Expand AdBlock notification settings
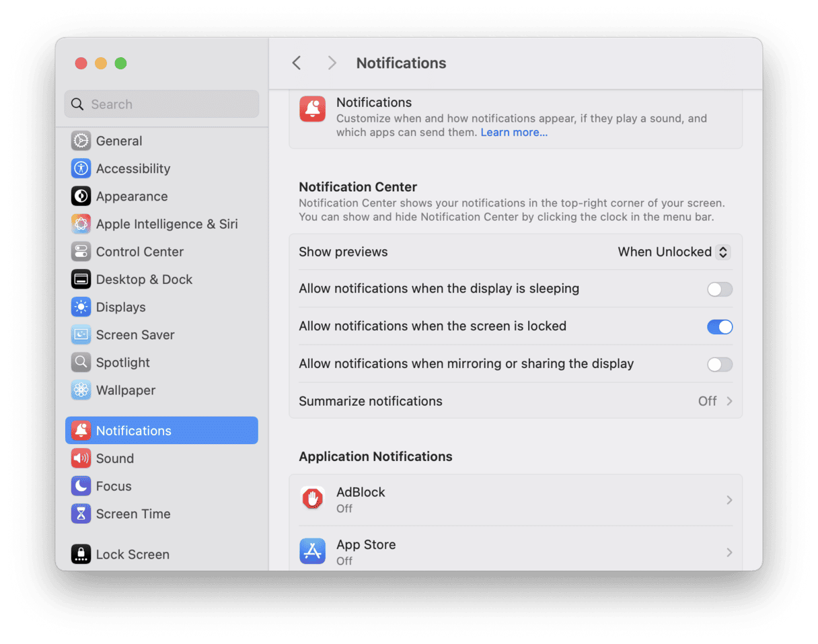This screenshot has height=644, width=818. pyautogui.click(x=729, y=499)
